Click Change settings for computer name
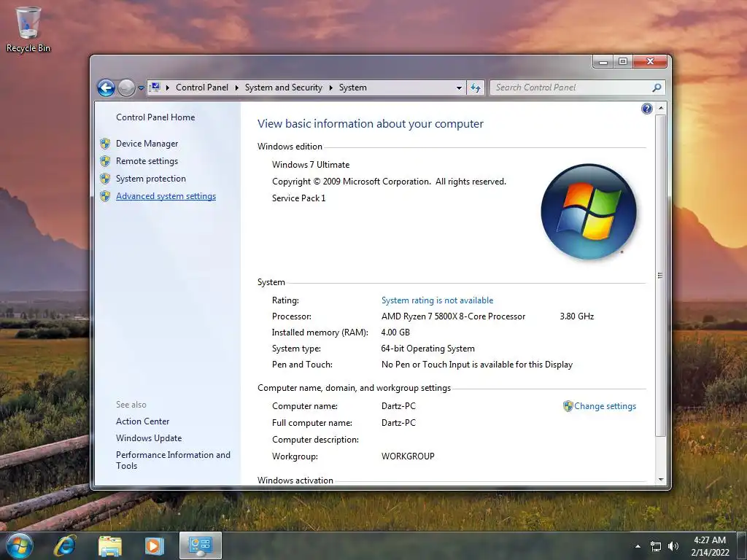Viewport: 747px width, 560px height. click(x=605, y=406)
